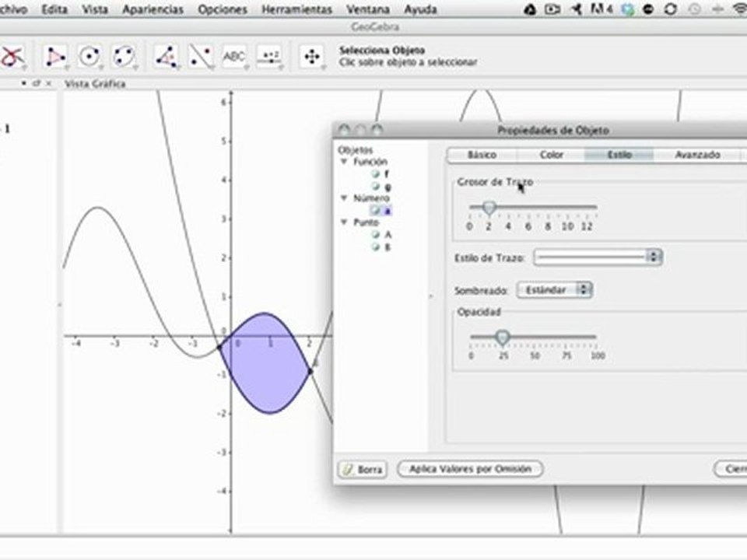Switch to the Avanzado tab

(697, 155)
